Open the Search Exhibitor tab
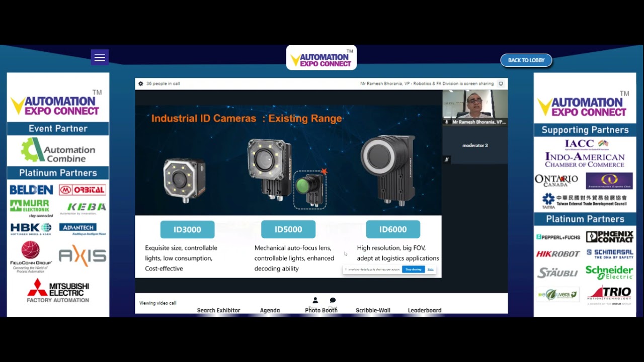644x362 pixels. (x=218, y=310)
